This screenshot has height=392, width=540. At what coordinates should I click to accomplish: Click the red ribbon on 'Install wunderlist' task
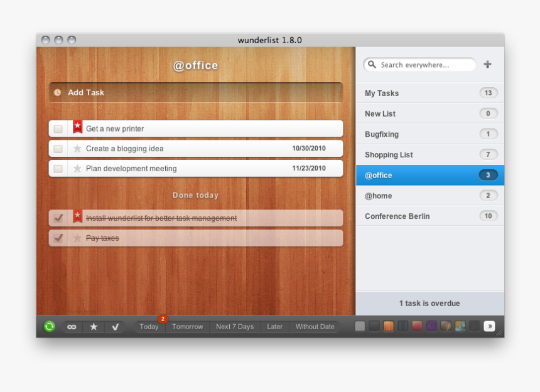pyautogui.click(x=77, y=216)
